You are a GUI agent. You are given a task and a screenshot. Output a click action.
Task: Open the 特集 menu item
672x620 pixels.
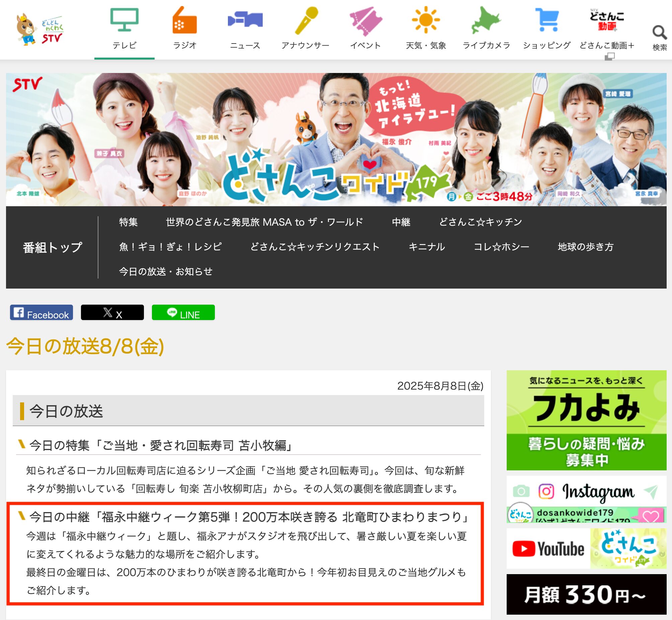129,222
